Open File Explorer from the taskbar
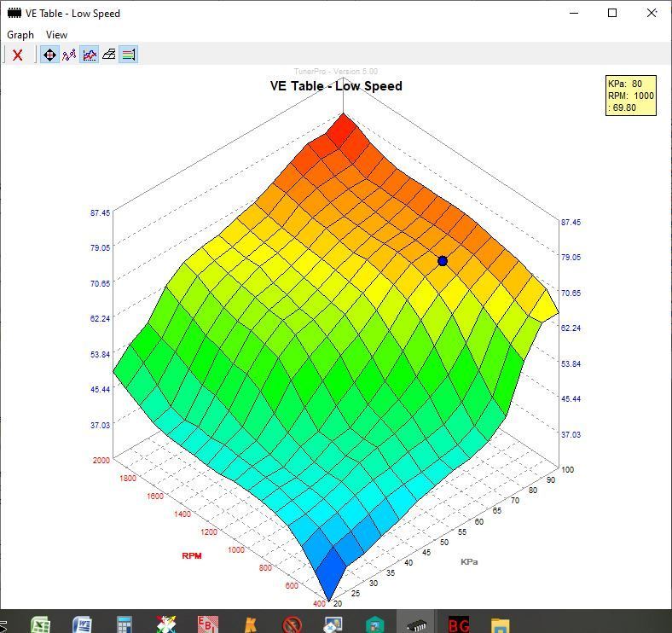672x633 pixels. 501,624
